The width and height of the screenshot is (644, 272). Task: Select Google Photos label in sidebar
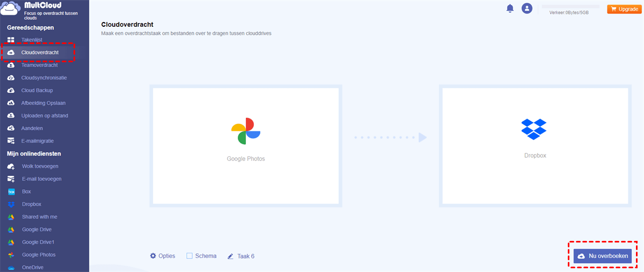tap(39, 255)
